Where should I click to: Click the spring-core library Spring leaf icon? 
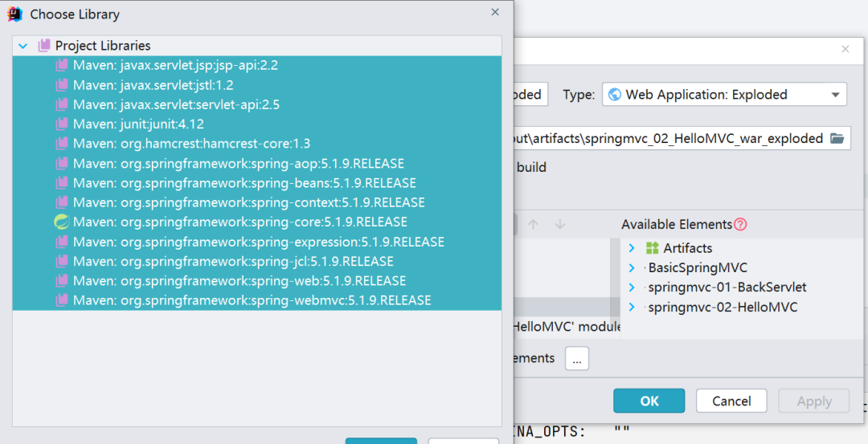[61, 222]
